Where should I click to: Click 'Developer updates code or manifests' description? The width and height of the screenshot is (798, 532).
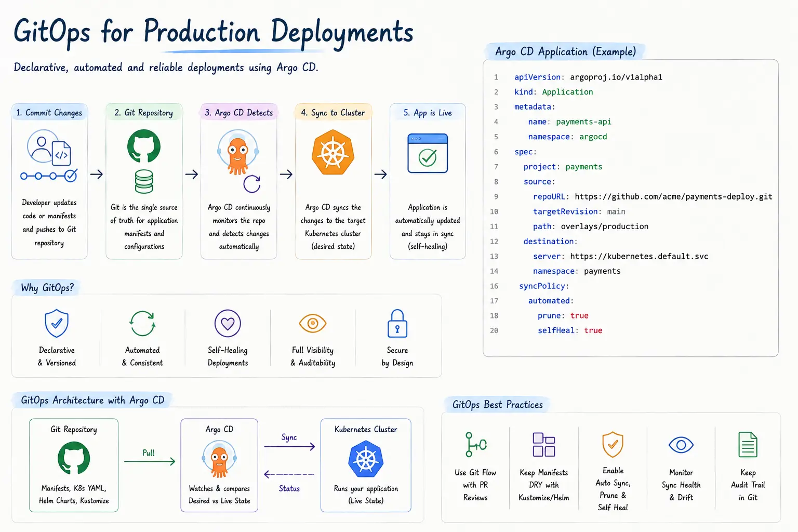49,222
